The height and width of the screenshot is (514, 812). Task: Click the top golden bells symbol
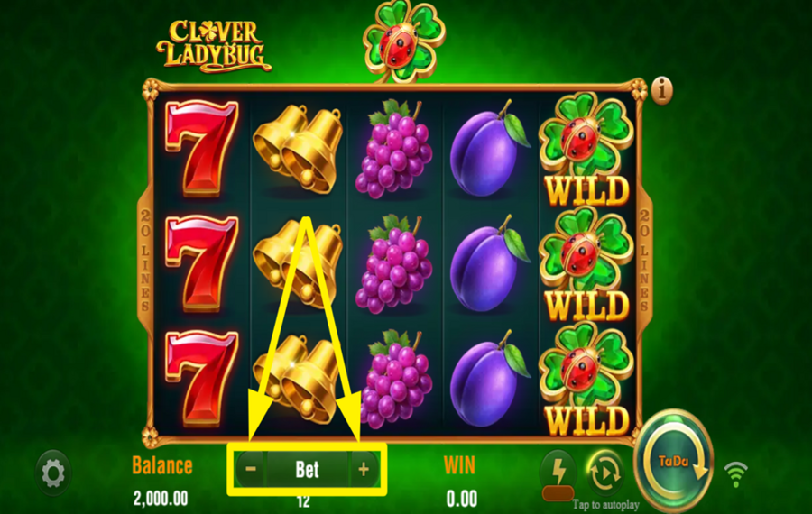[298, 149]
